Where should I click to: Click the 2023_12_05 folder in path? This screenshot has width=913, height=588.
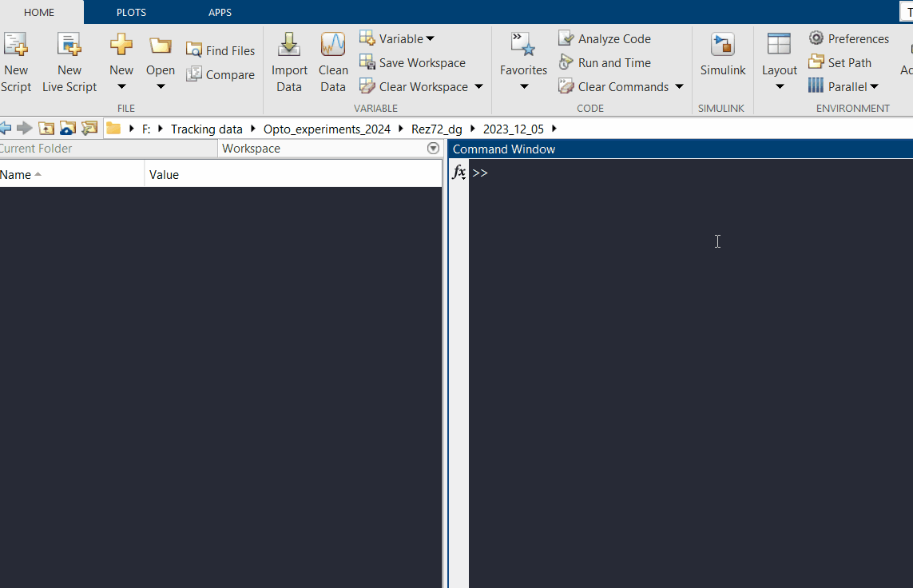coord(513,129)
